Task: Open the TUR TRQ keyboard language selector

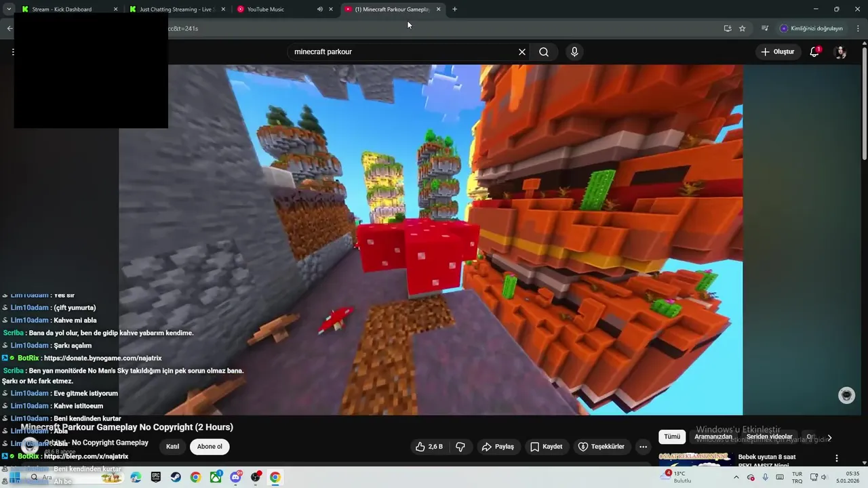Action: click(x=797, y=477)
